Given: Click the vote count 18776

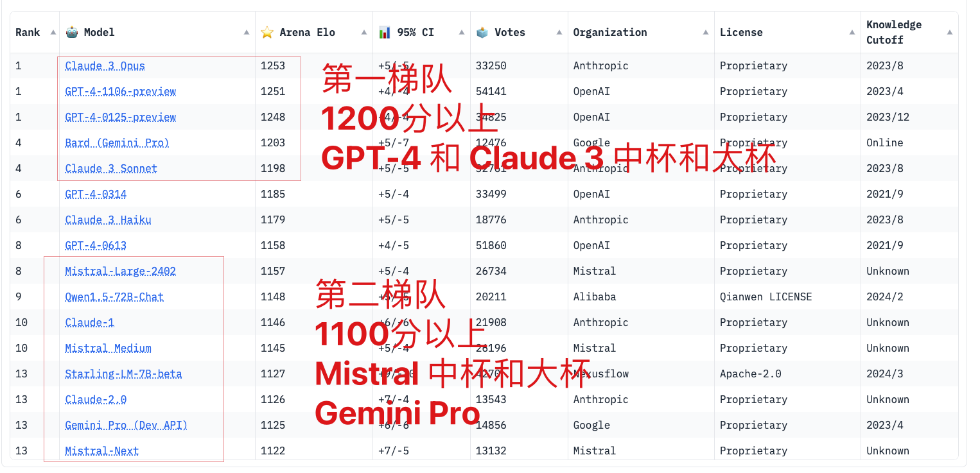Looking at the screenshot, I should [x=491, y=219].
